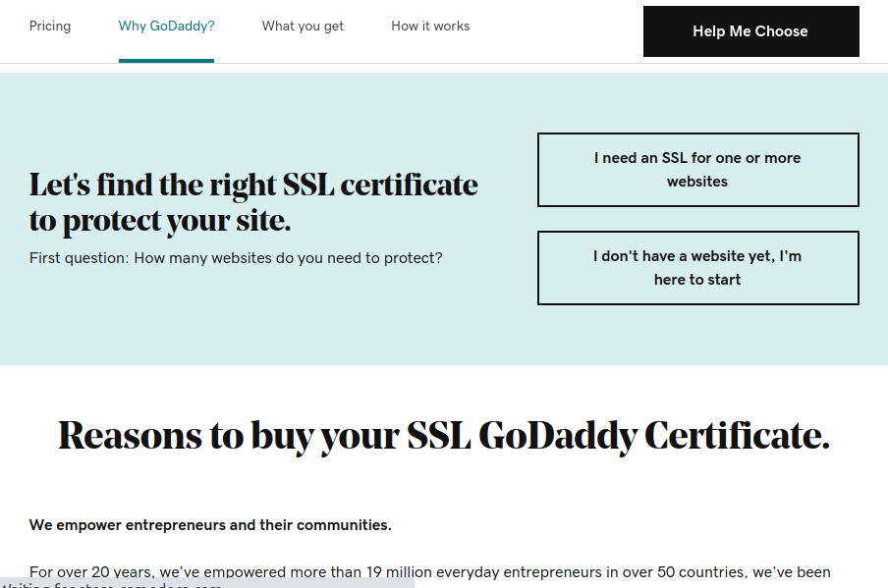This screenshot has width=888, height=588.
Task: Click "We empower entrepreneurs and their communities" subheading
Action: (x=210, y=525)
